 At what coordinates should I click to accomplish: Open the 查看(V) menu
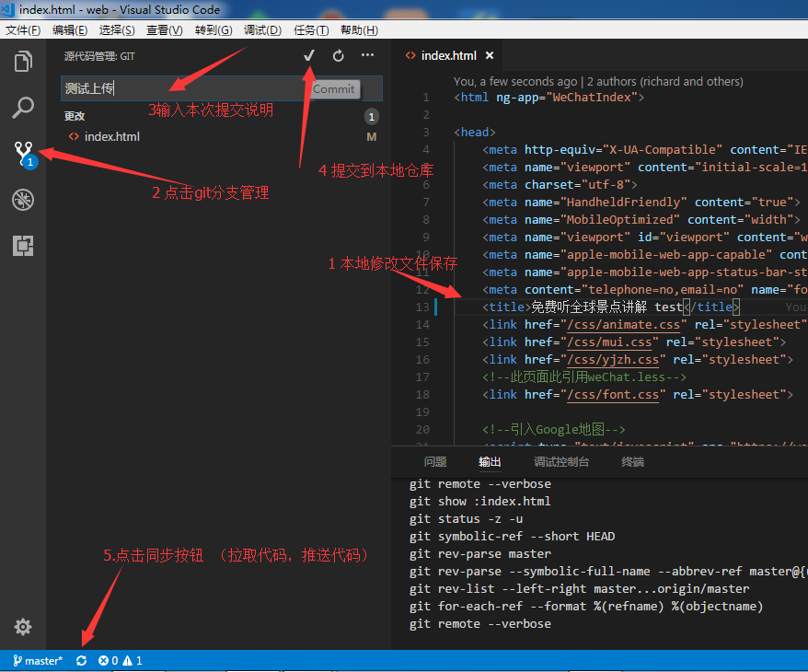pyautogui.click(x=165, y=29)
